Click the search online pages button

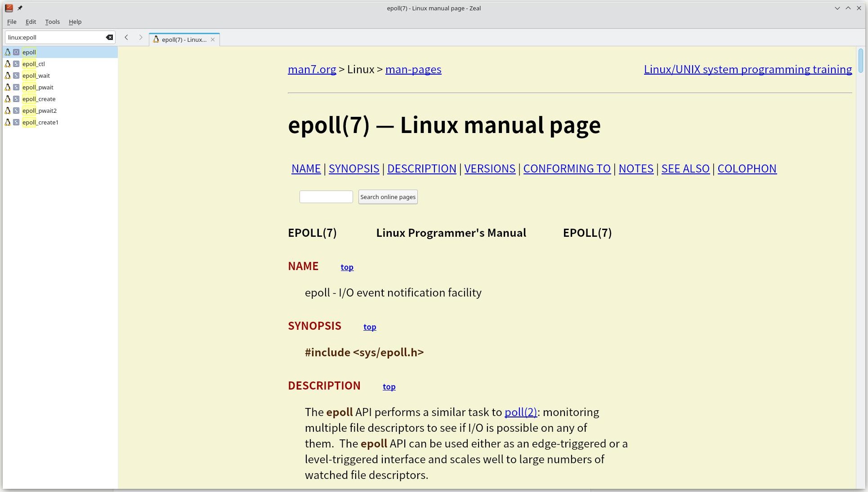click(388, 196)
